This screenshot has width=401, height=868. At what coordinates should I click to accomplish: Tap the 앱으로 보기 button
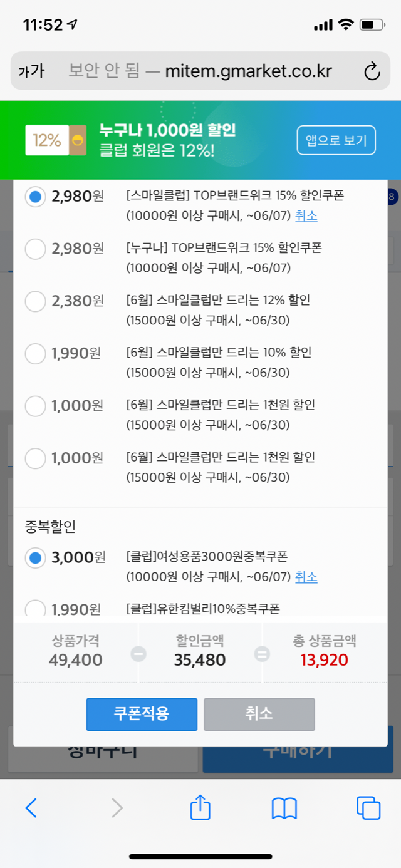pyautogui.click(x=336, y=140)
